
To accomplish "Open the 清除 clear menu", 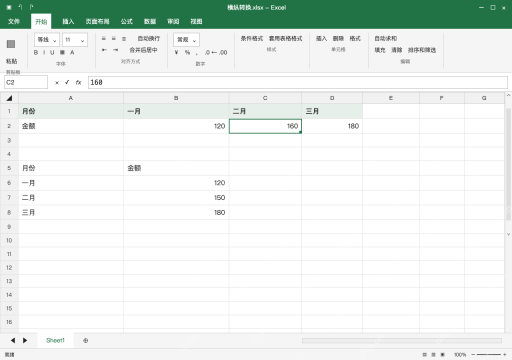I will point(396,50).
